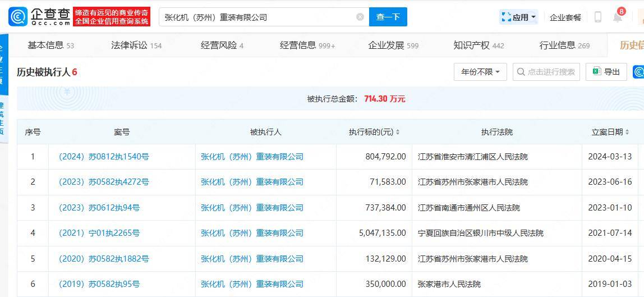Viewport: 644px width, 297px height.
Task: Switch to 知识产权 tab
Action: [479, 45]
